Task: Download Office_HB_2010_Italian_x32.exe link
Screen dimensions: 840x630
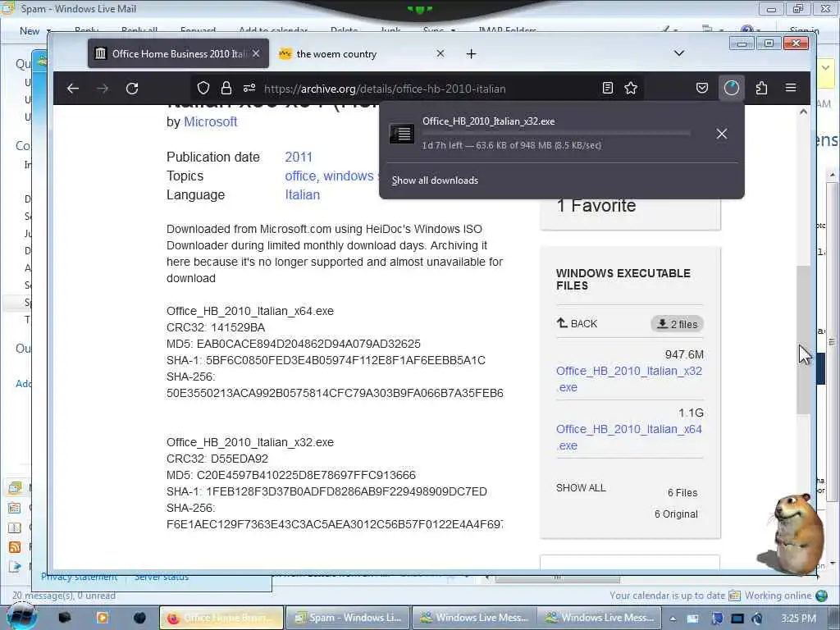Action: 629,379
